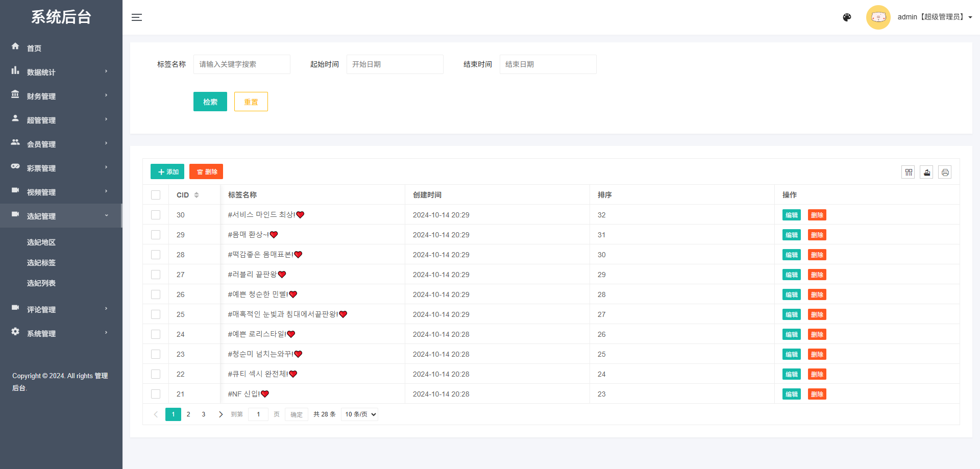
Task: Check the row checkbox for CID 25
Action: click(x=156, y=314)
